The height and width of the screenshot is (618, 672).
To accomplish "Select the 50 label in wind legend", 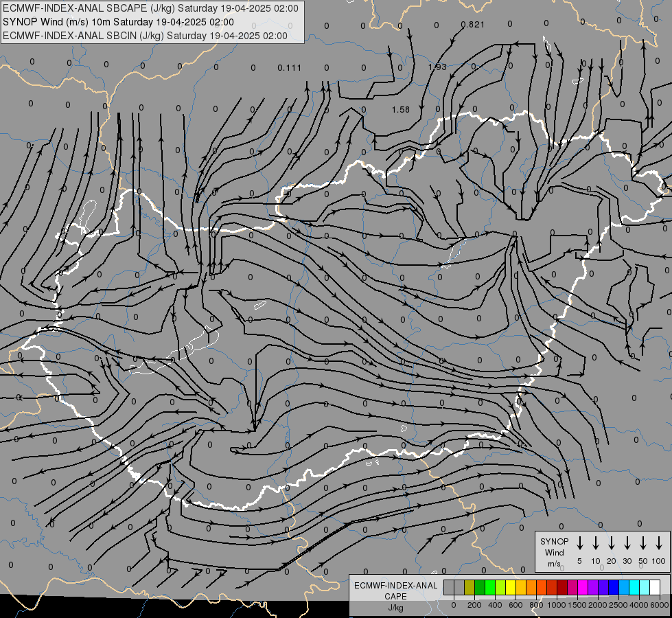I will tap(643, 561).
